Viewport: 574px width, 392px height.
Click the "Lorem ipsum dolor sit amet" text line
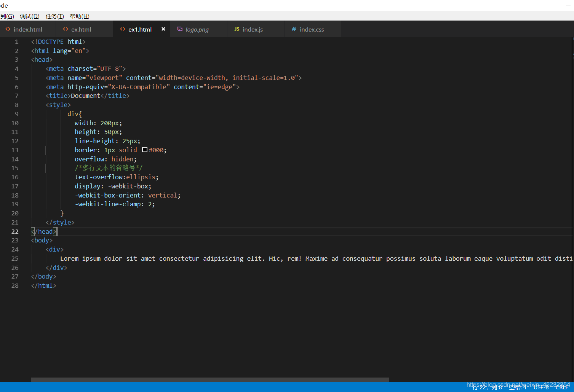point(316,258)
